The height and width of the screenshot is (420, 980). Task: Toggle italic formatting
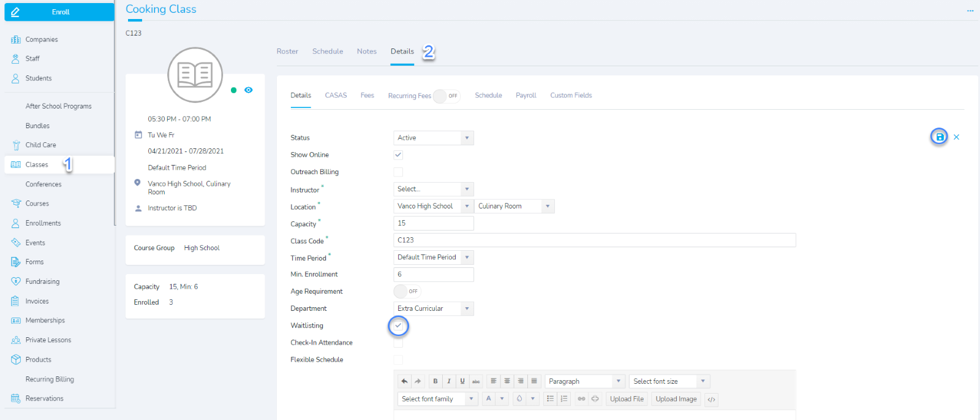coord(449,381)
